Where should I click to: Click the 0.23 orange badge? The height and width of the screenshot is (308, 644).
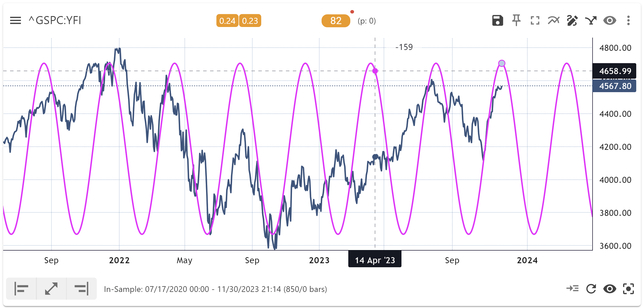[x=250, y=21]
